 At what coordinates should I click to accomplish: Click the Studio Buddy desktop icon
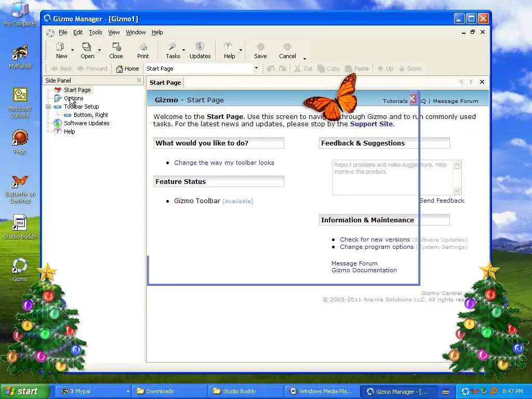point(20,227)
